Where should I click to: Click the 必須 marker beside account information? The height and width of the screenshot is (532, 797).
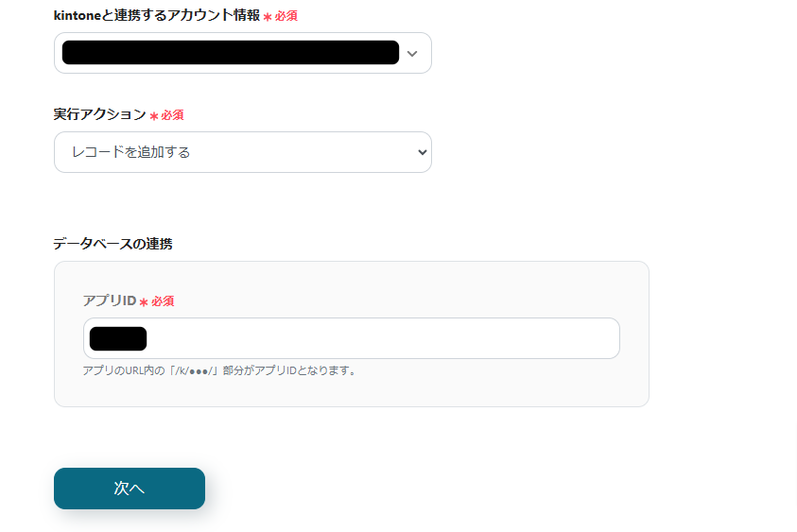pyautogui.click(x=286, y=17)
